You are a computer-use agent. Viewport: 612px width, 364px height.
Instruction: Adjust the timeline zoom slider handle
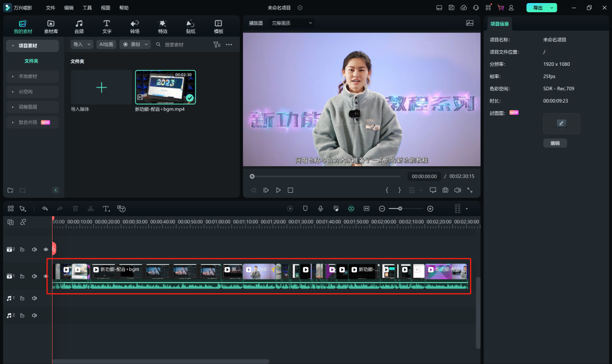coord(400,209)
